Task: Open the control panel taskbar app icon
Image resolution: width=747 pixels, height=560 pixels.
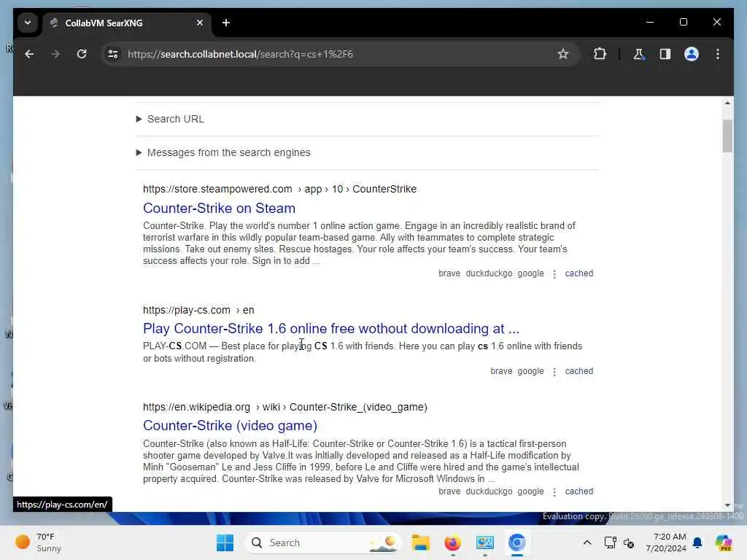Action: point(485,542)
